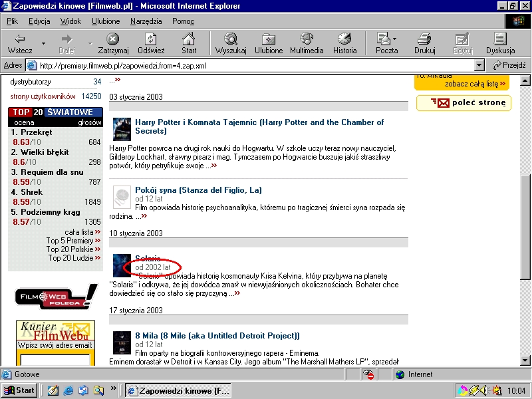Viewport: 532px width, 399px height.
Task: Expand the Wstecz back history dropdown arrow
Action: tap(43, 43)
